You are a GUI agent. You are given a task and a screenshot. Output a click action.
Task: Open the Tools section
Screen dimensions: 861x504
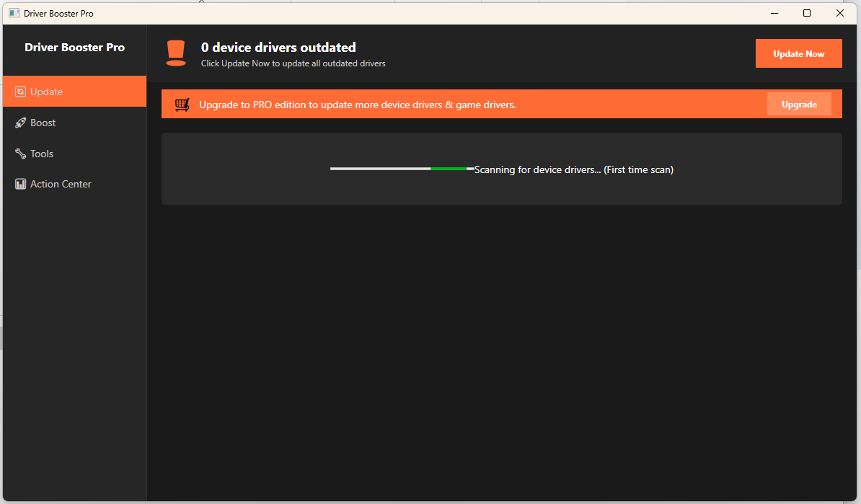(75, 153)
